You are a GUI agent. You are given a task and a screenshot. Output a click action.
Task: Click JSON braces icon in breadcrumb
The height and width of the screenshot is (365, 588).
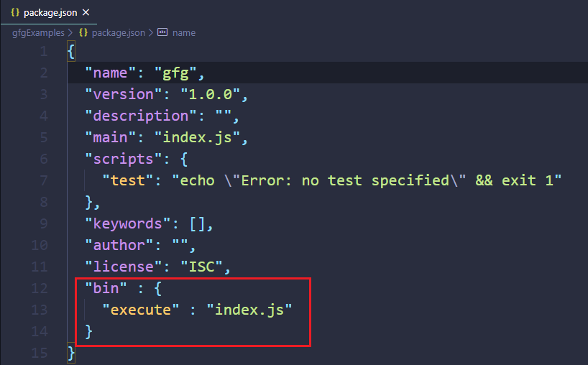point(83,32)
